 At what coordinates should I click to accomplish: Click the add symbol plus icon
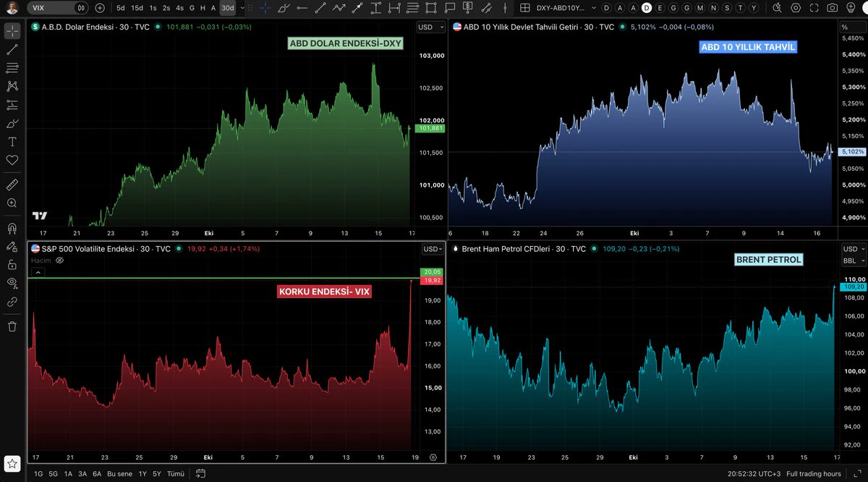tap(100, 8)
